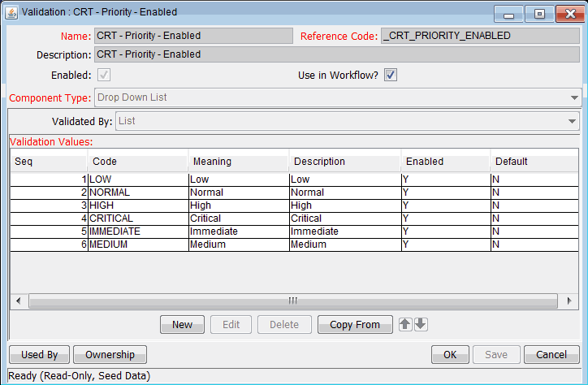Open Used By references
The image size is (588, 385).
click(39, 355)
